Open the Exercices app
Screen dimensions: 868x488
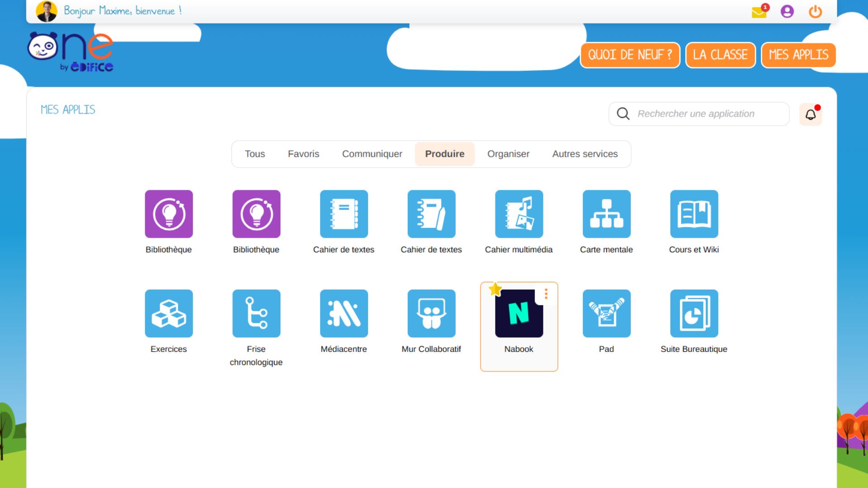point(169,314)
